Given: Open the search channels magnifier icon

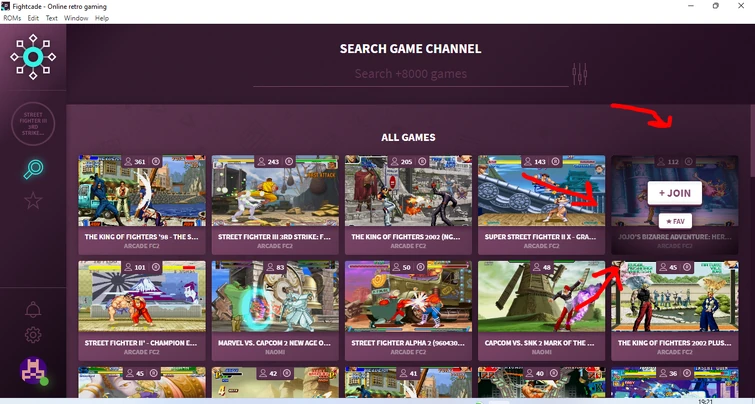Looking at the screenshot, I should coord(33,169).
